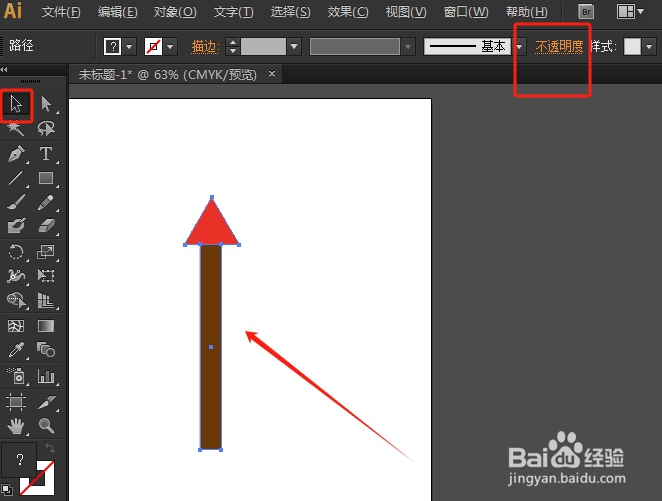Select the Lasso tool
662x501 pixels.
pyautogui.click(x=46, y=128)
